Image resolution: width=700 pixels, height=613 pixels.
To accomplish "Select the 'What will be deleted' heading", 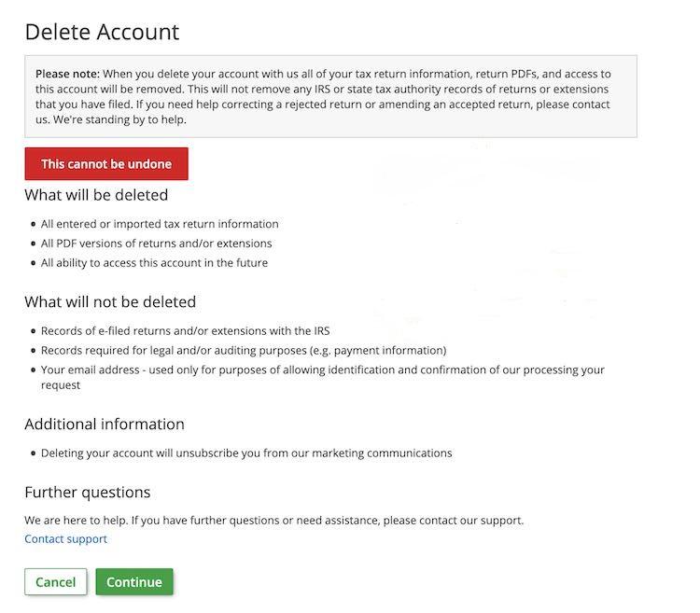I will 96,195.
